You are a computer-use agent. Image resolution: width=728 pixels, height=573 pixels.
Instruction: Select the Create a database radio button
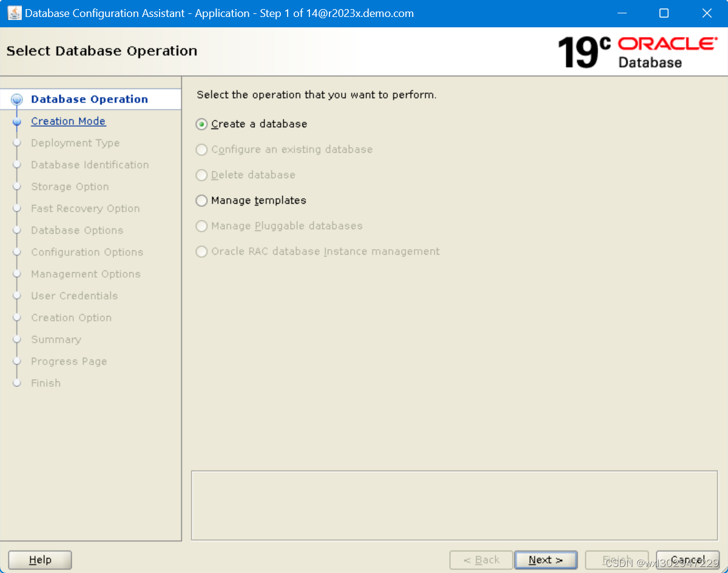click(x=201, y=124)
